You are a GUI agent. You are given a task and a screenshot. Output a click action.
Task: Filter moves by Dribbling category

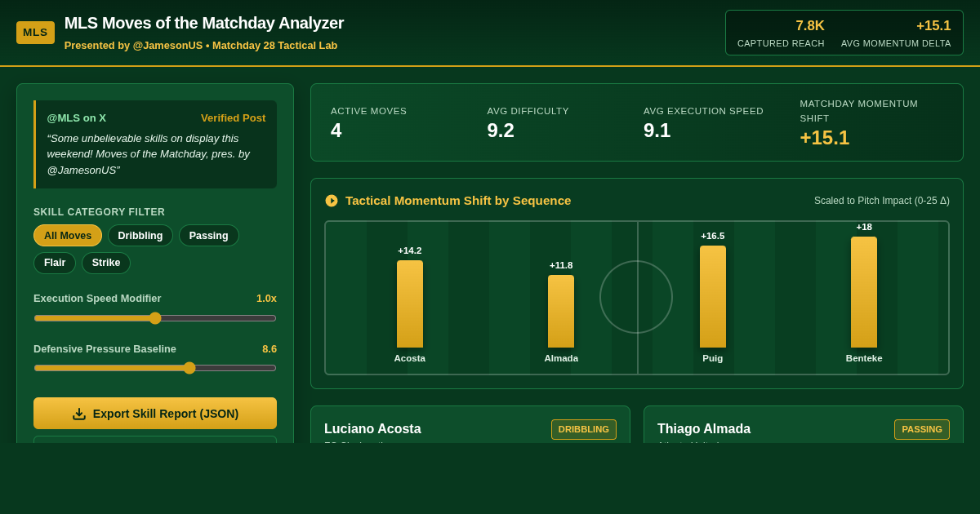(x=140, y=236)
